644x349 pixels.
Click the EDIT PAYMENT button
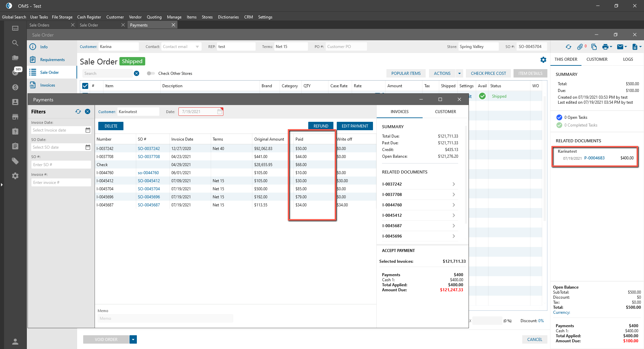pos(355,126)
